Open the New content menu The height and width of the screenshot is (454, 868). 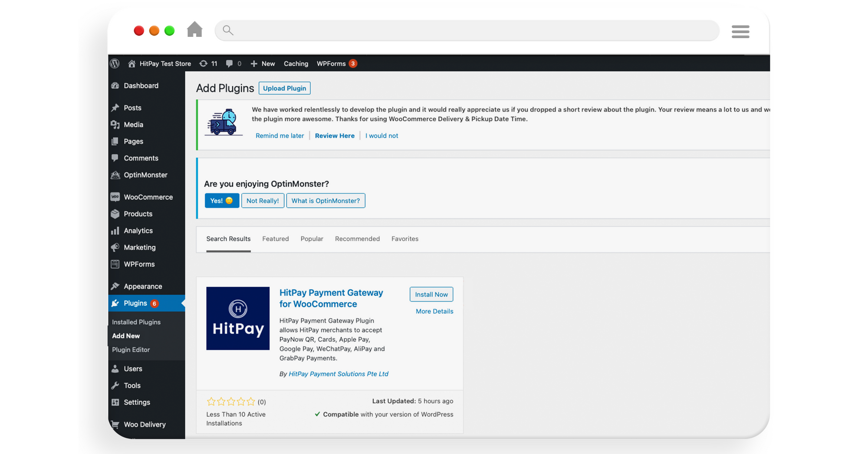pyautogui.click(x=263, y=63)
